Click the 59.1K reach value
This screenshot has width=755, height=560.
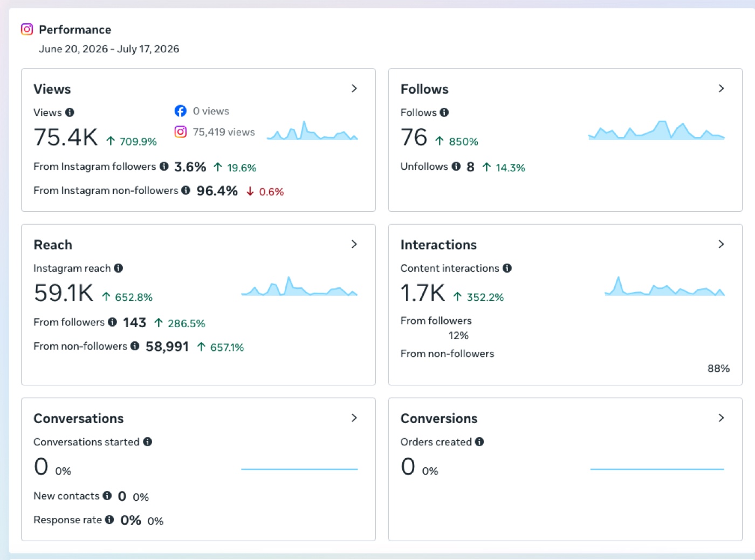pos(64,293)
